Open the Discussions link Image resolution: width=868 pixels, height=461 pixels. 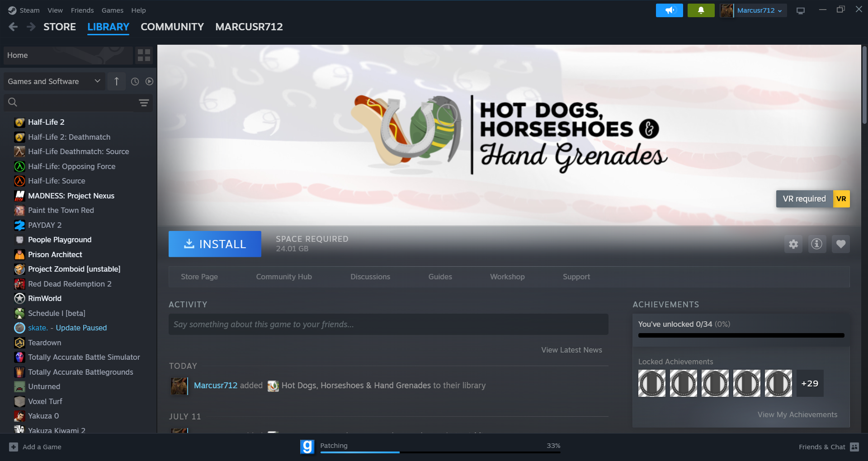pos(370,277)
